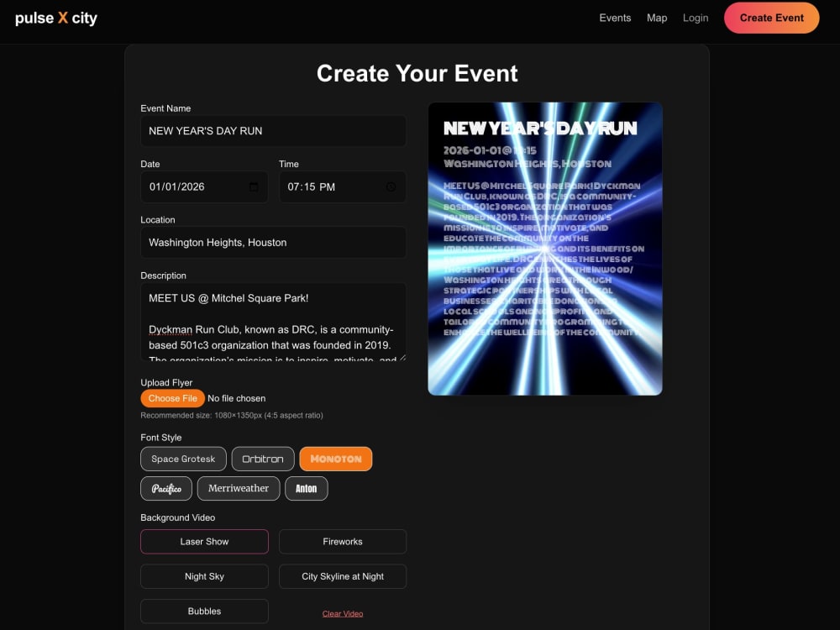Choose Laser Show background video
The image size is (840, 630).
204,542
